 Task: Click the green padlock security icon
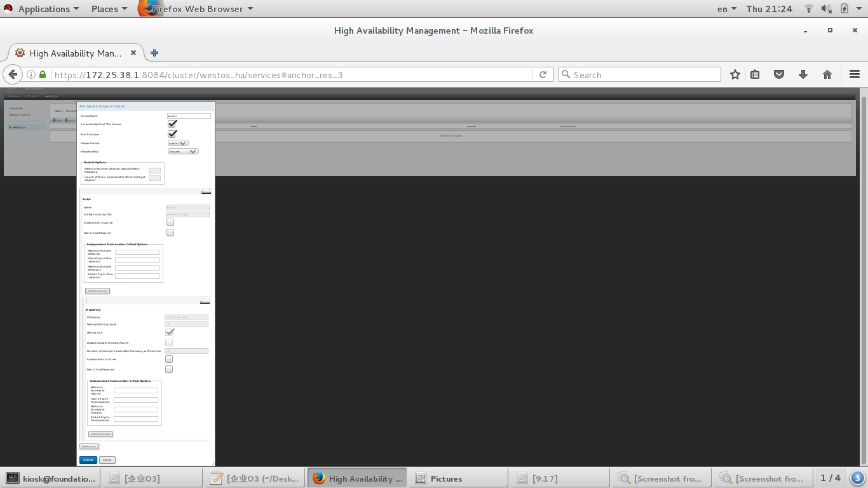(43, 74)
